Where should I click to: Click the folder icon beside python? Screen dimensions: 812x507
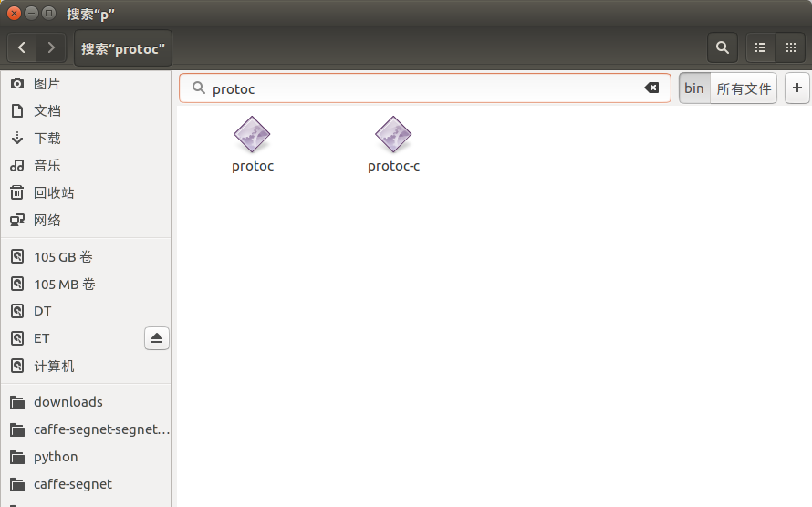coord(17,458)
